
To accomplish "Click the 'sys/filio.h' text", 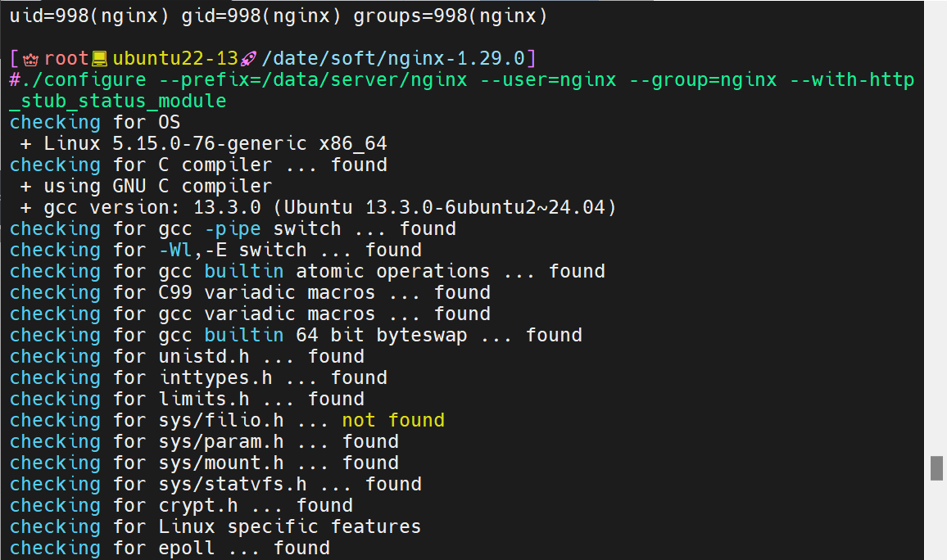I will click(221, 420).
